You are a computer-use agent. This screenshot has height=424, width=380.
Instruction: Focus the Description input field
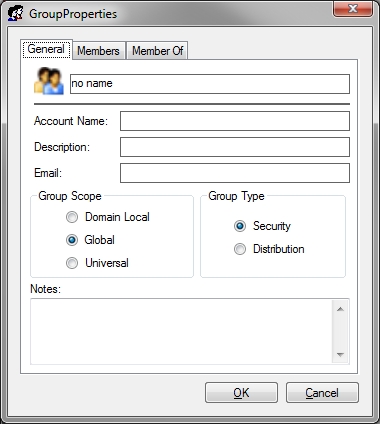pyautogui.click(x=235, y=147)
